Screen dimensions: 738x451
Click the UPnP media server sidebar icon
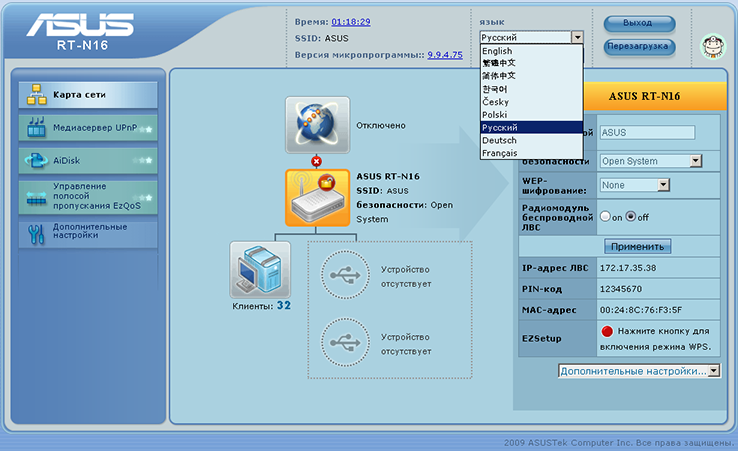pos(36,127)
